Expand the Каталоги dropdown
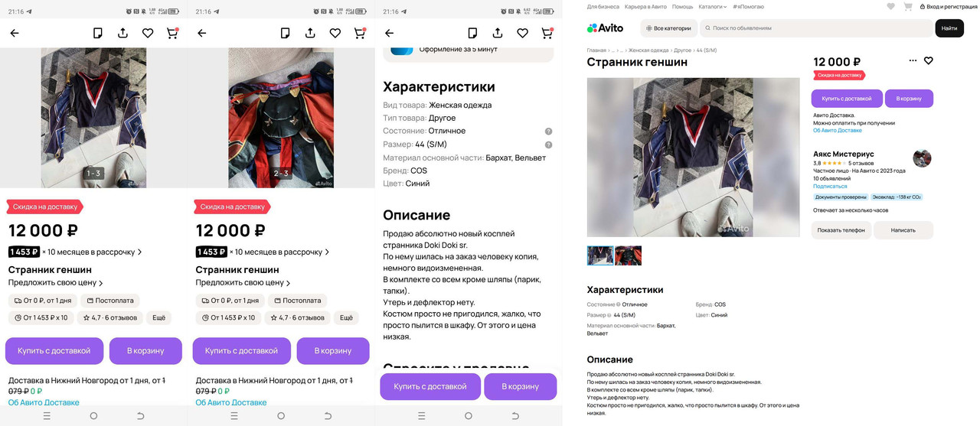 [712, 7]
